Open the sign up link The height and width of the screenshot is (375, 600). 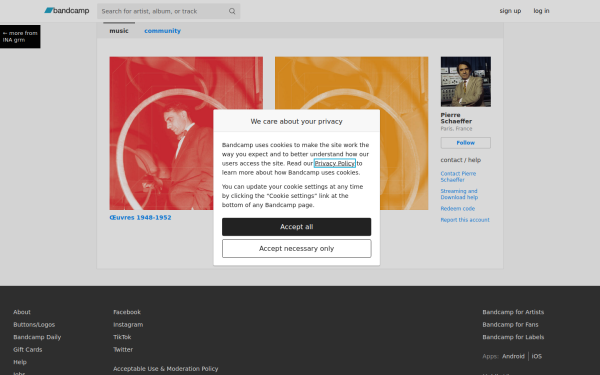click(x=510, y=11)
